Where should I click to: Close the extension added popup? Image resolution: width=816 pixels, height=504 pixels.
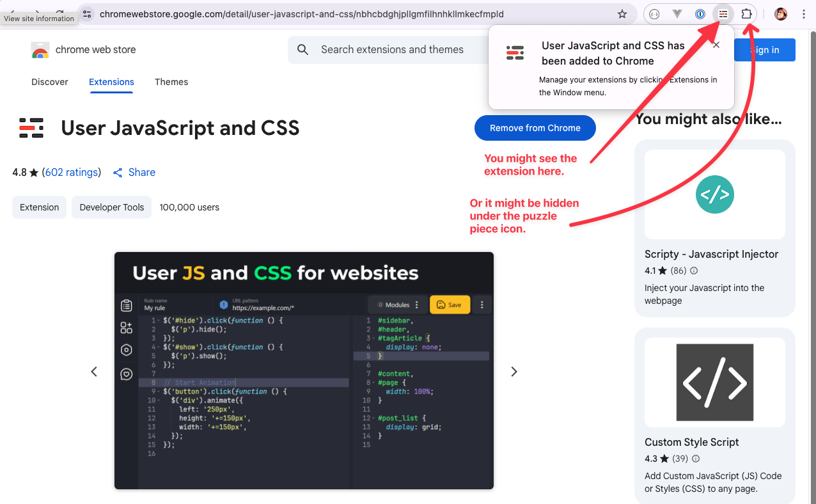(x=716, y=45)
